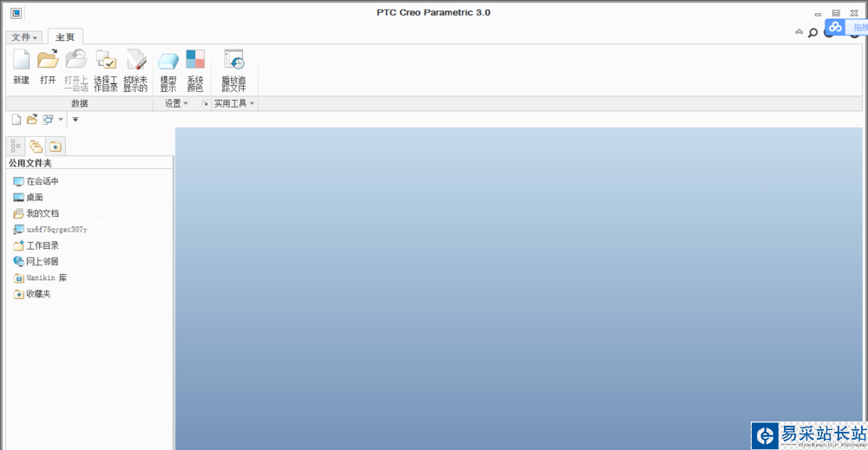Choose the 选择工作目录 working directory icon
The height and width of the screenshot is (450, 868).
coord(105,69)
